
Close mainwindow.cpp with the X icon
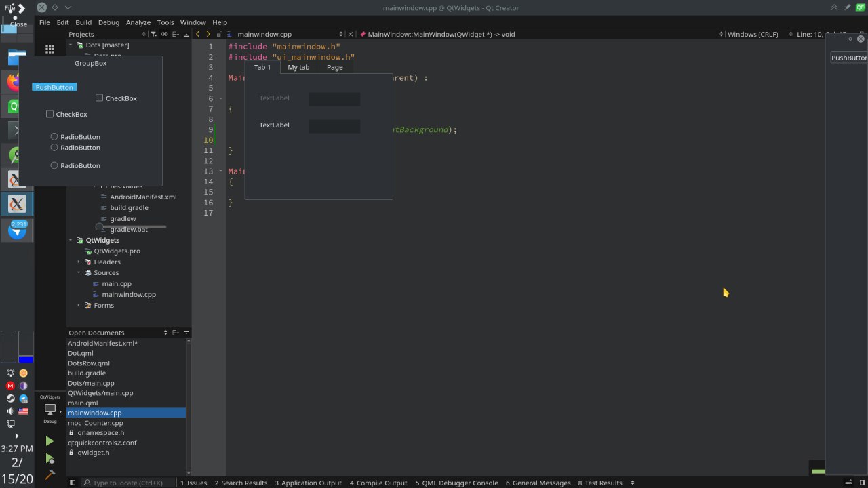coord(351,34)
